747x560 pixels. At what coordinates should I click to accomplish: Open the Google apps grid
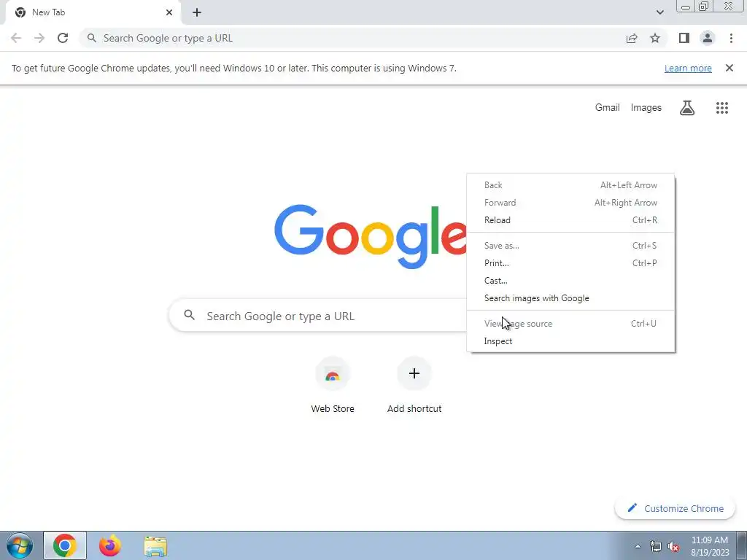point(722,108)
